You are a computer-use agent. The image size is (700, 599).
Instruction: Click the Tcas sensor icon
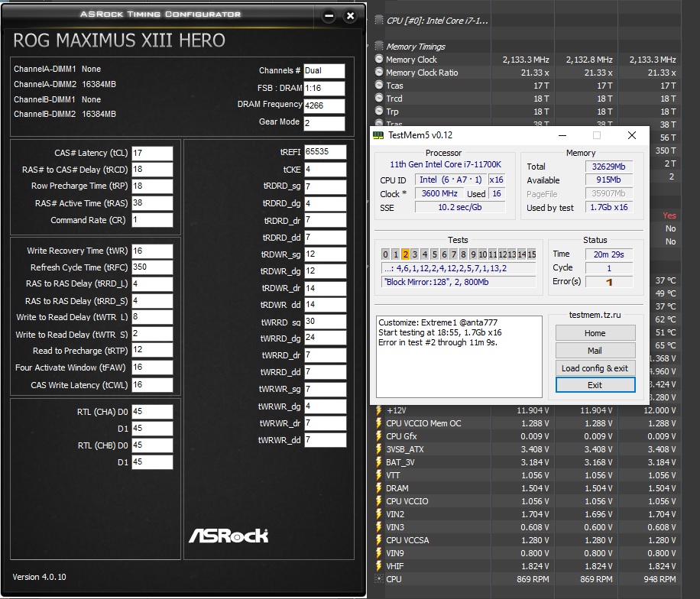coord(379,85)
